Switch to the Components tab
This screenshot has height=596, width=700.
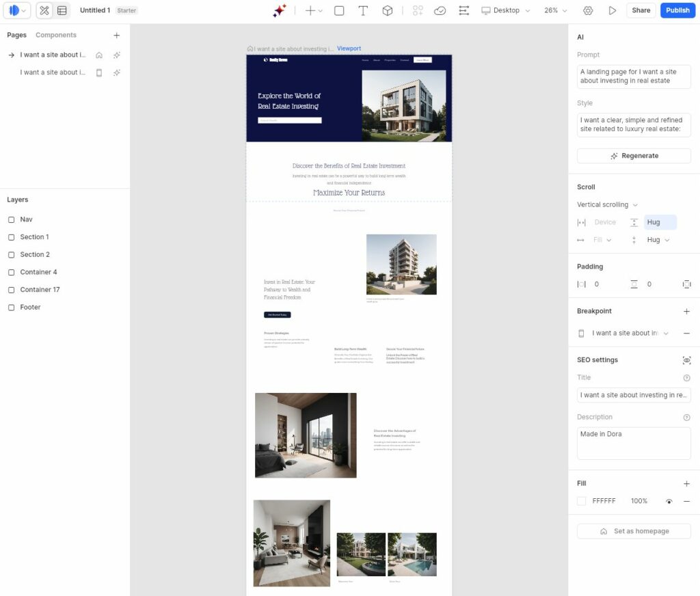[56, 35]
